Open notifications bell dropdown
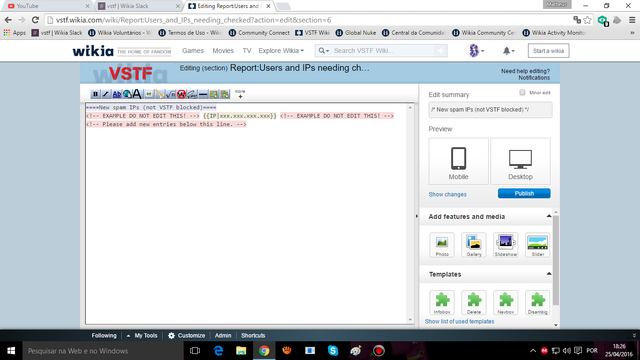 coord(508,51)
